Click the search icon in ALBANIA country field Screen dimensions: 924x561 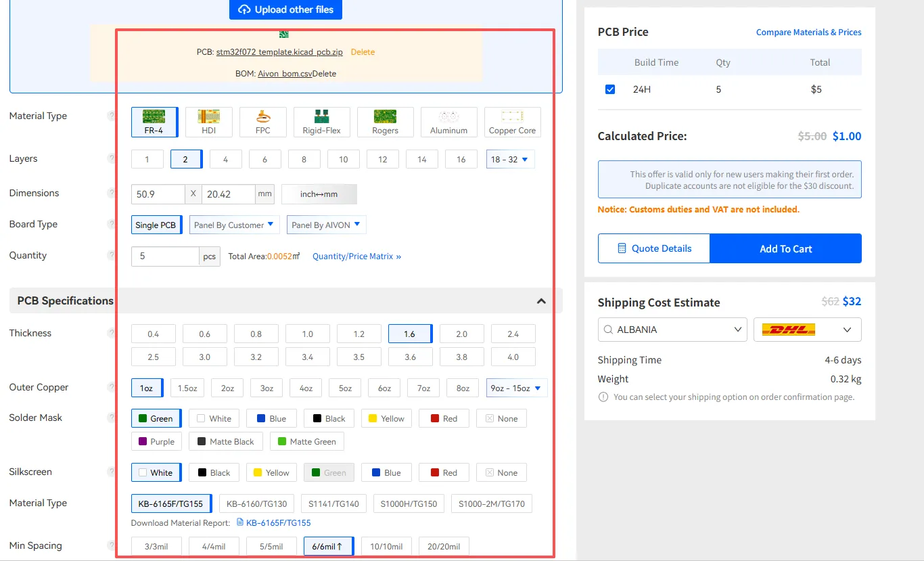[609, 330]
